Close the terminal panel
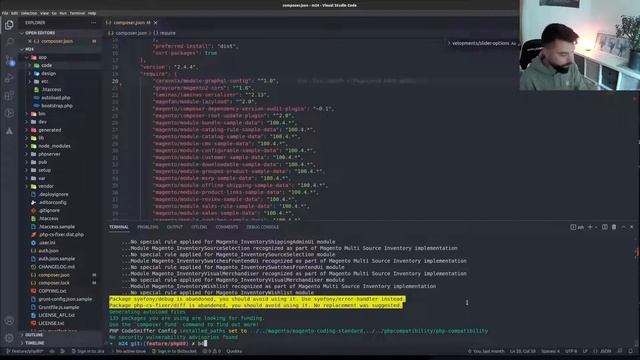This screenshot has width=640, height=360. point(631,227)
